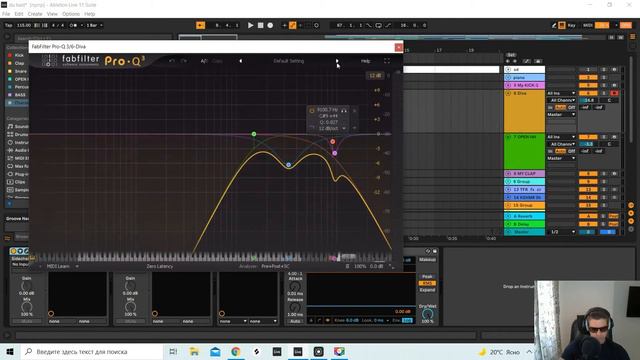Open Diva track All Ins input dropdown
Image resolution: width=640 pixels, height=360 pixels.
(561, 93)
